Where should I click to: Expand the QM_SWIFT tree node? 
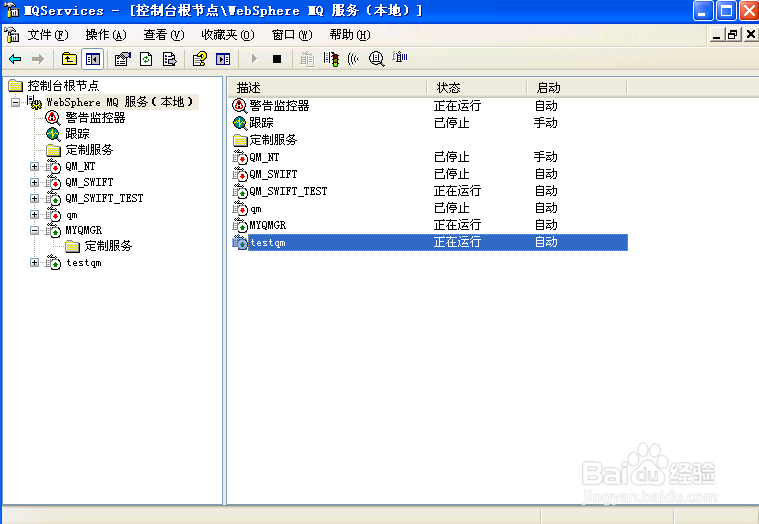(34, 182)
